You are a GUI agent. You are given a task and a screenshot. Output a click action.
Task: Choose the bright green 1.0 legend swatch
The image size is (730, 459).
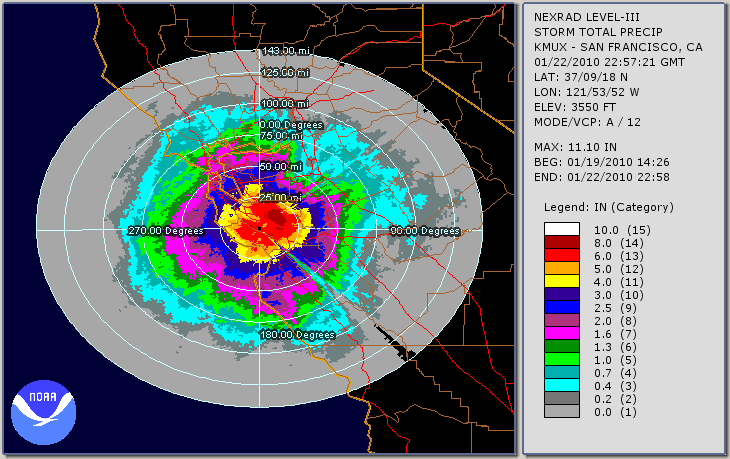tap(562, 358)
